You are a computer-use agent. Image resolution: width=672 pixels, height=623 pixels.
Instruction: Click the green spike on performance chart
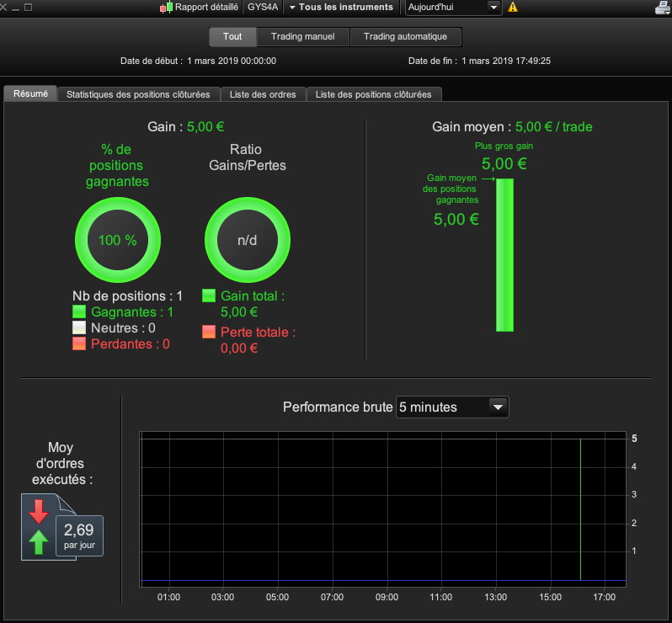[581, 509]
